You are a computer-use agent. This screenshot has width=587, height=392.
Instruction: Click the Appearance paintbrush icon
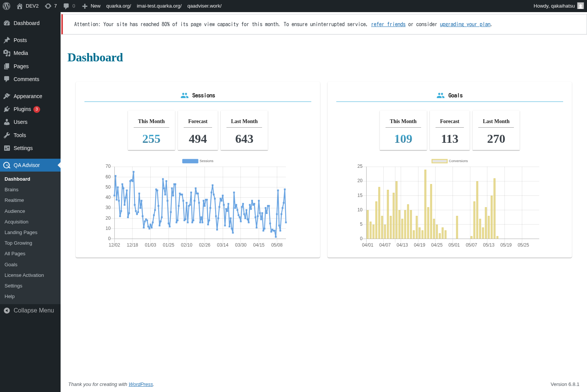(7, 96)
